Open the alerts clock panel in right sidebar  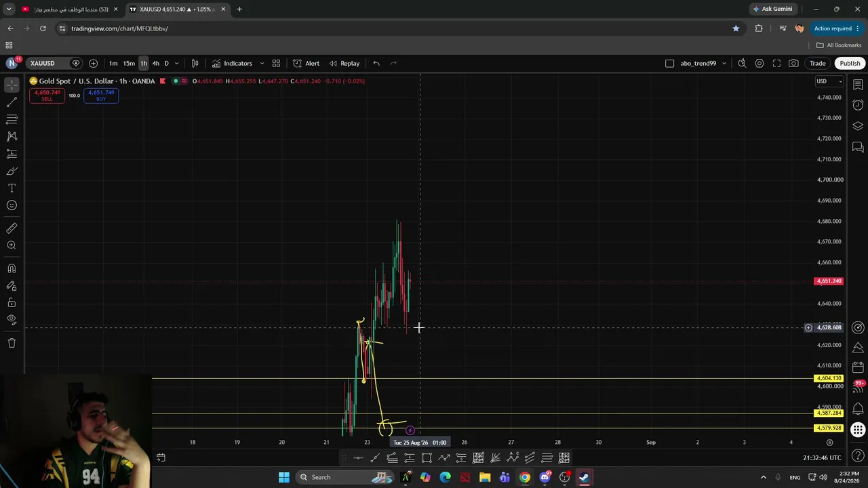(858, 105)
